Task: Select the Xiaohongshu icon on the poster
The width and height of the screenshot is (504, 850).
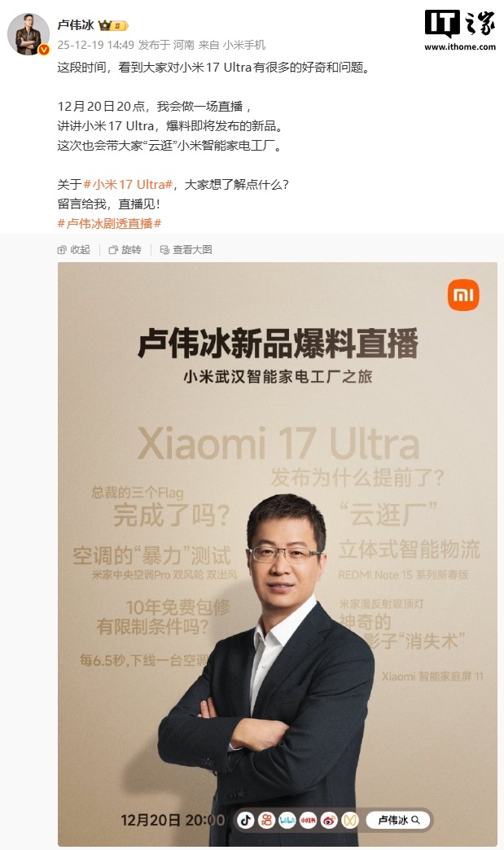Action: pyautogui.click(x=309, y=820)
